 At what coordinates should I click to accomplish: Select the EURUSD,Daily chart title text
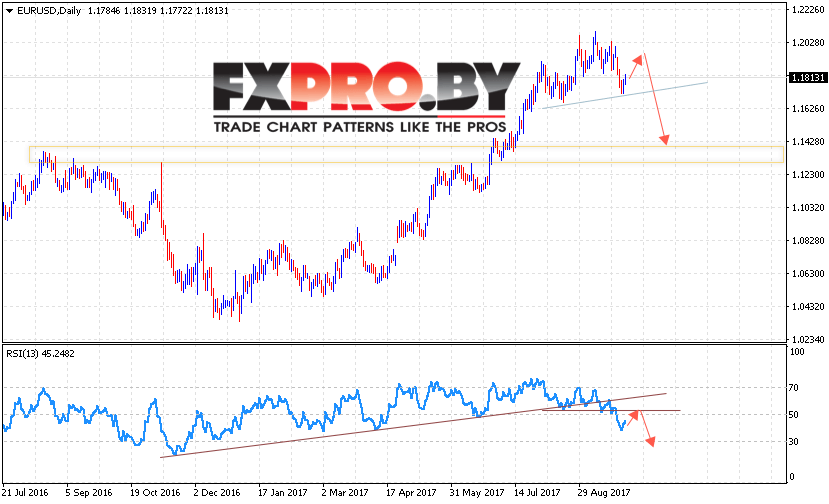click(x=49, y=11)
